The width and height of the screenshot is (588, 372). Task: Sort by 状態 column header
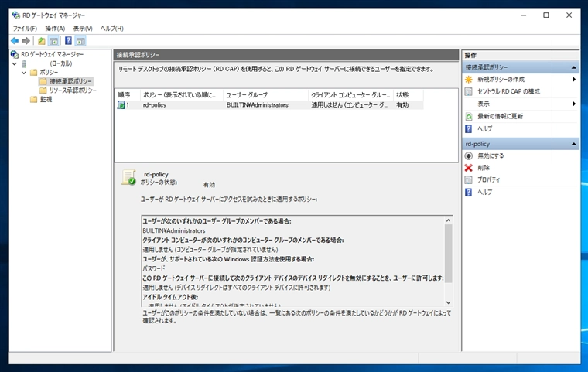tap(409, 95)
